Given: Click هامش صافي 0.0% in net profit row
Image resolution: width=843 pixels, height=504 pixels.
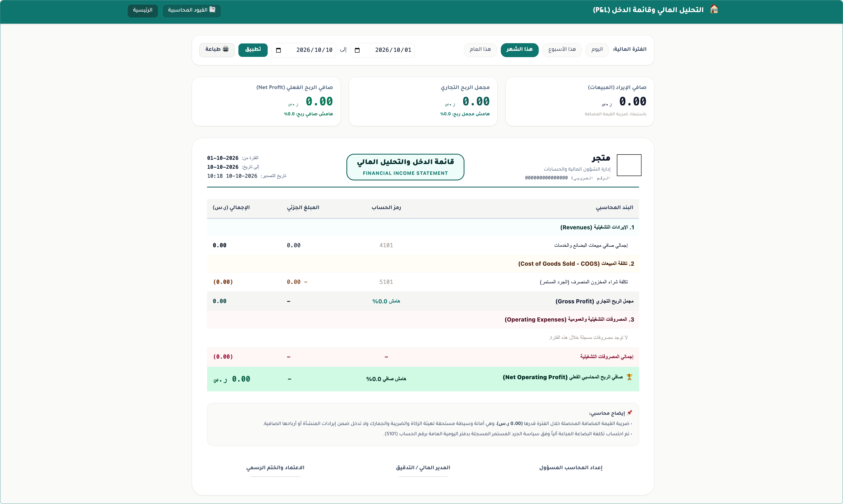Looking at the screenshot, I should pos(386,379).
